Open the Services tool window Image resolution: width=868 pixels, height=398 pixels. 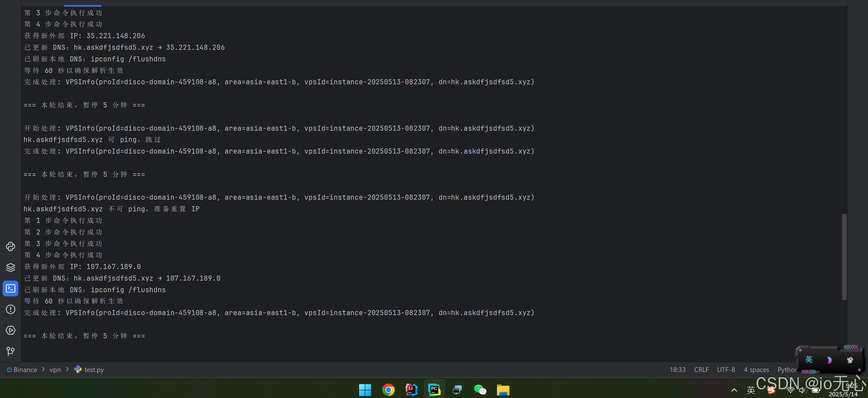pyautogui.click(x=10, y=330)
